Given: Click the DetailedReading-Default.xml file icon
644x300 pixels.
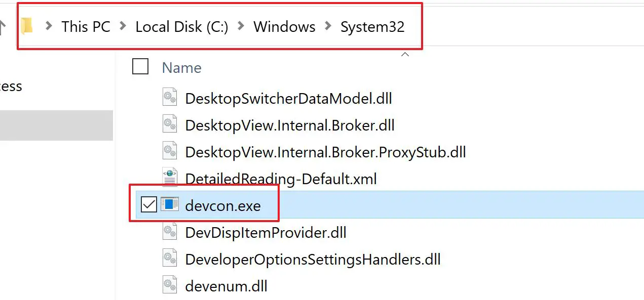Looking at the screenshot, I should [x=170, y=178].
